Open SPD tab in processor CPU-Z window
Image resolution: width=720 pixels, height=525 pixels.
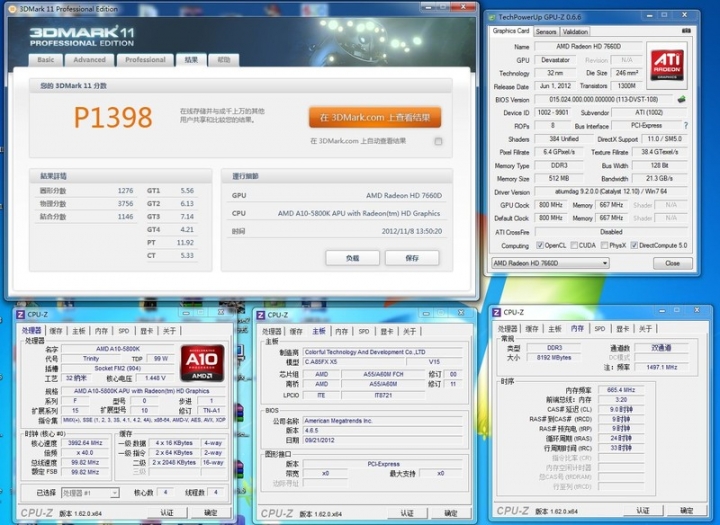[x=124, y=331]
